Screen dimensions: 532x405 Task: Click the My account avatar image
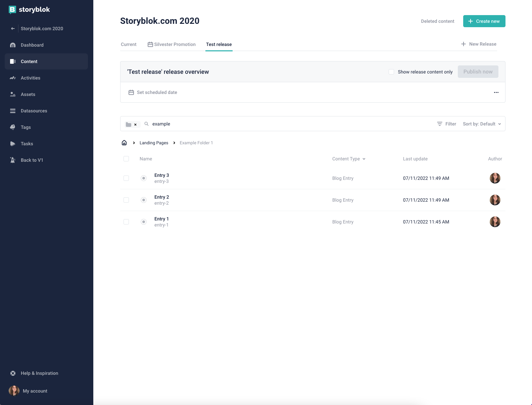[x=14, y=391]
